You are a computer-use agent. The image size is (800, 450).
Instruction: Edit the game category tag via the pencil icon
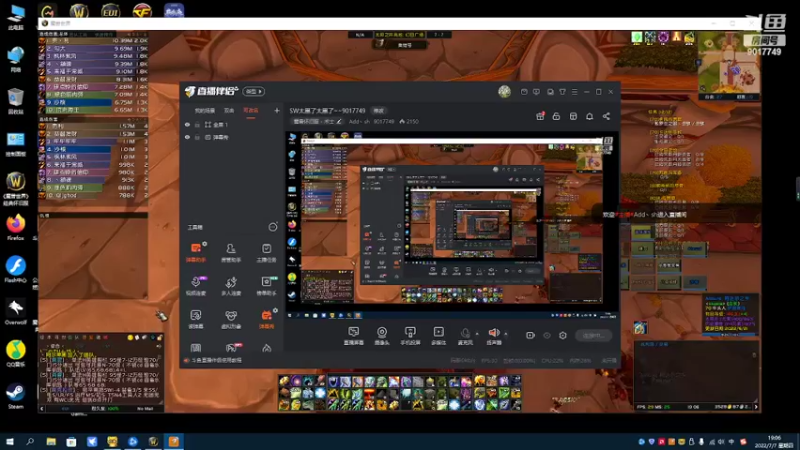[339, 121]
